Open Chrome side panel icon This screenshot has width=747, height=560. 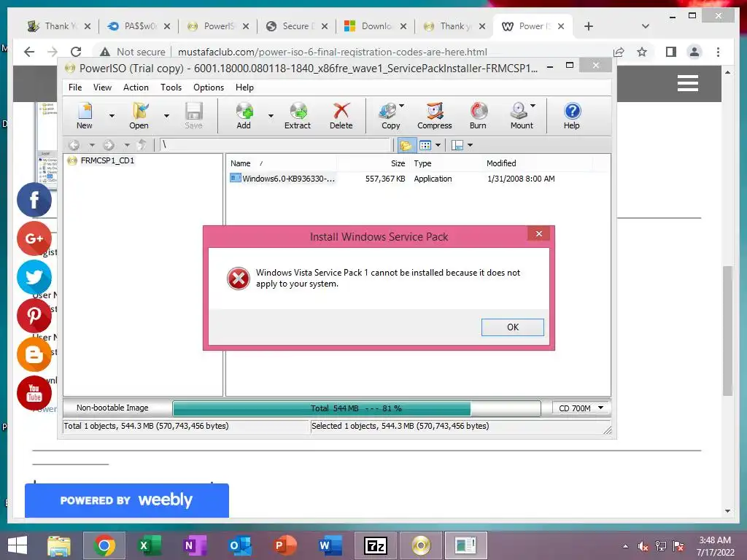(671, 52)
